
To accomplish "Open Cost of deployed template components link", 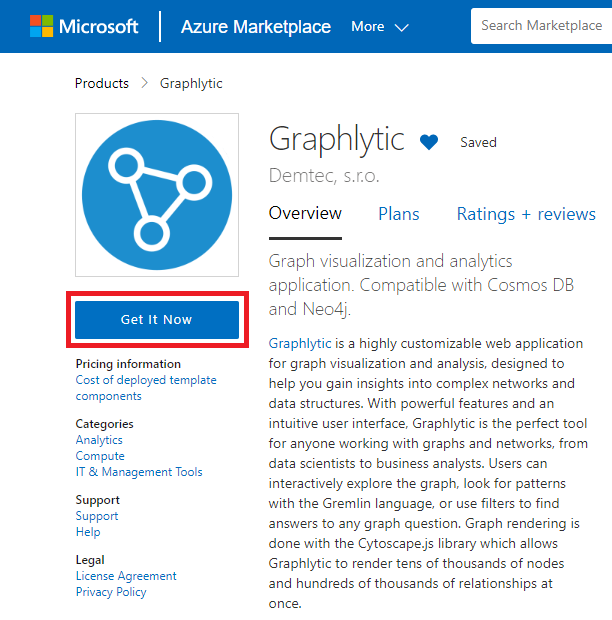I will (146, 388).
